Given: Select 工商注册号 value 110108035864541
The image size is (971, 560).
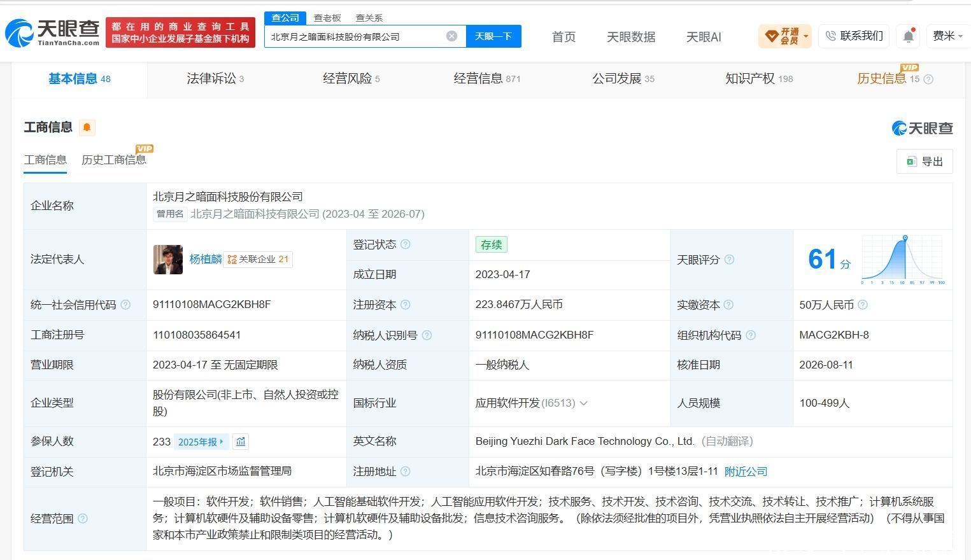Looking at the screenshot, I should [197, 335].
